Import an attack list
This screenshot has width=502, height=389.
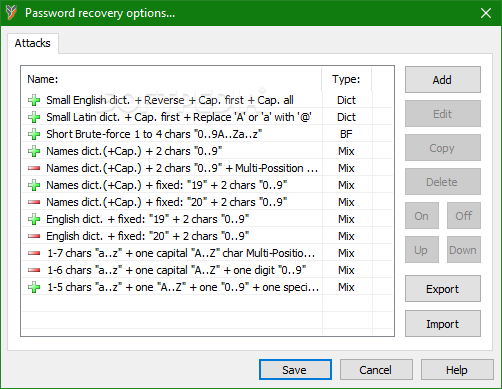(443, 324)
